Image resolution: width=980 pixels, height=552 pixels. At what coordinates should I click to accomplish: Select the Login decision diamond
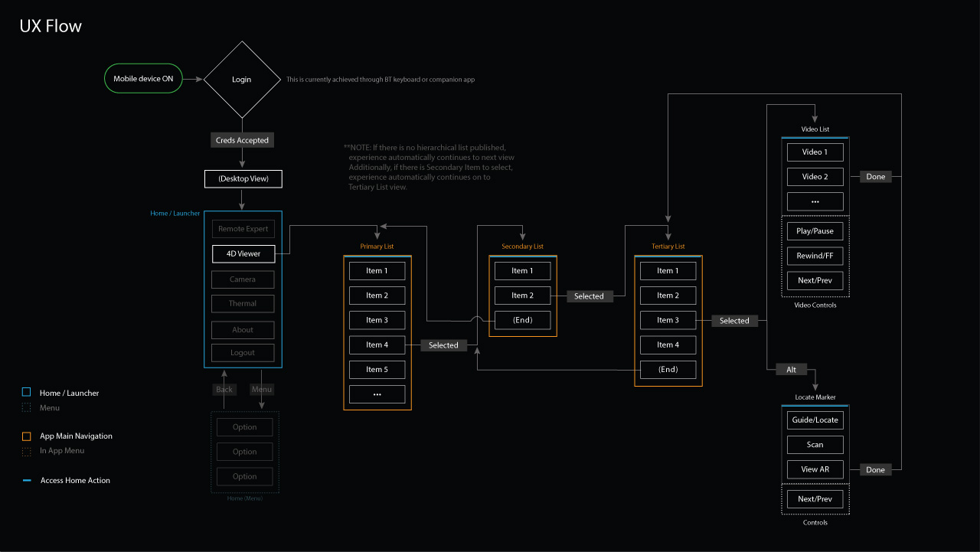[x=242, y=79]
